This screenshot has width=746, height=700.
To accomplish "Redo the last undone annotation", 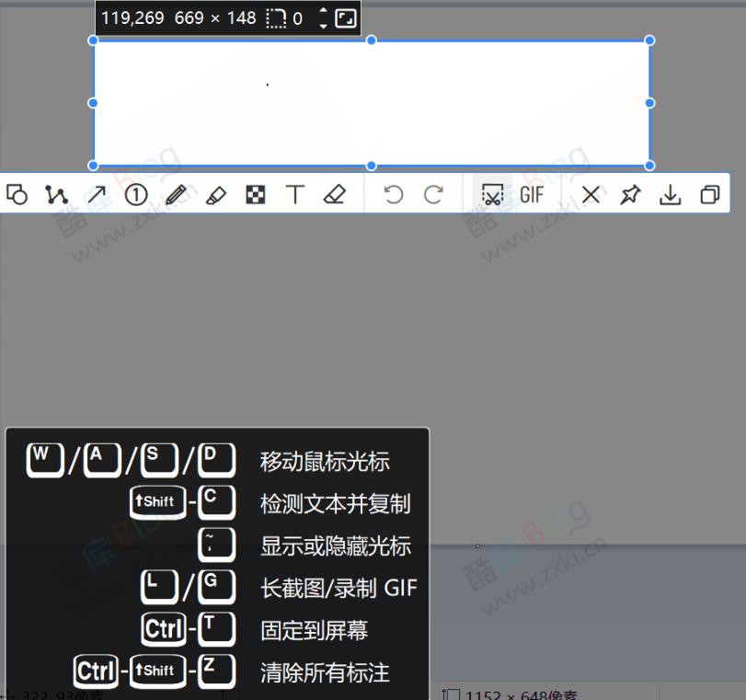I will [x=431, y=194].
